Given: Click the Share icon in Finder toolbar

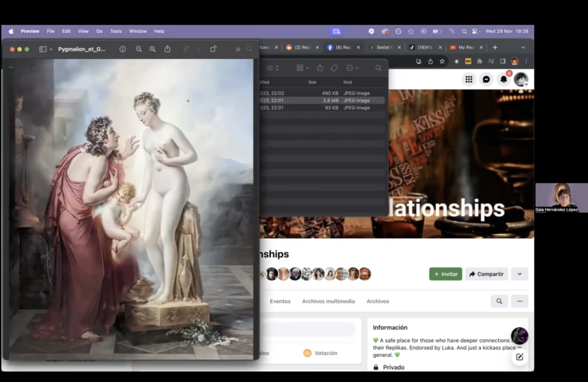Looking at the screenshot, I should click(x=320, y=68).
